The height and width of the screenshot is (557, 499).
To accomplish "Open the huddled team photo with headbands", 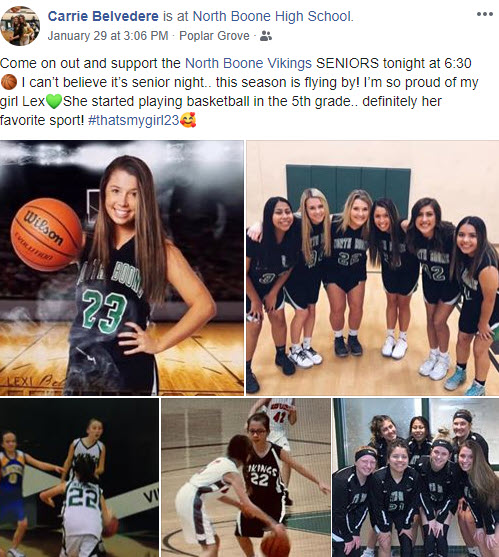I will [416, 477].
